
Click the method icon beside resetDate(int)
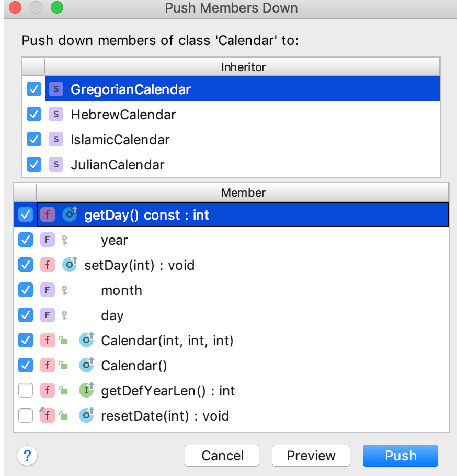click(48, 415)
